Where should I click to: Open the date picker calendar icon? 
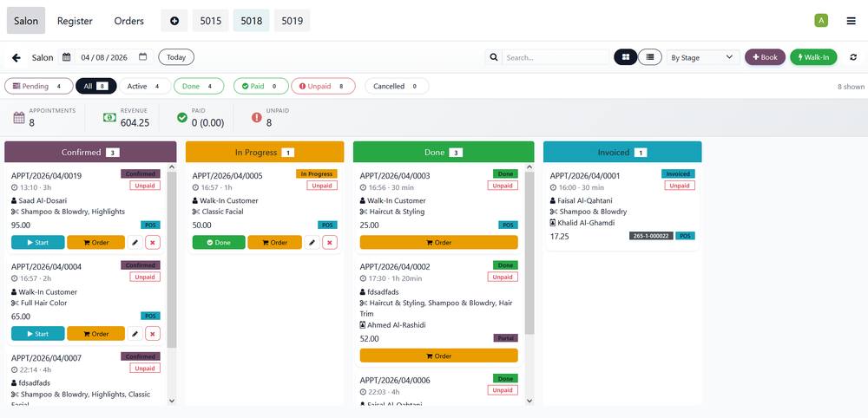click(67, 57)
